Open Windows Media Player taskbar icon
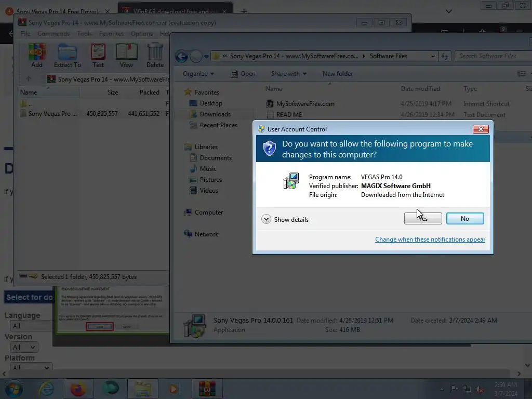 tap(174, 389)
